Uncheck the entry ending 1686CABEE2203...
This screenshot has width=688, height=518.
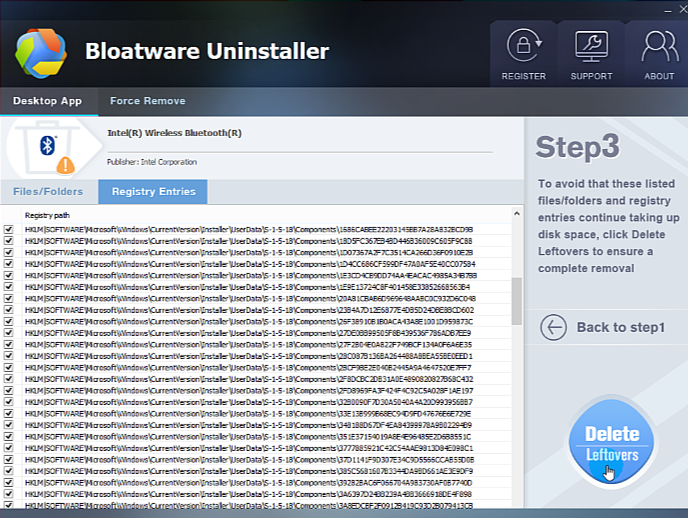click(x=8, y=229)
